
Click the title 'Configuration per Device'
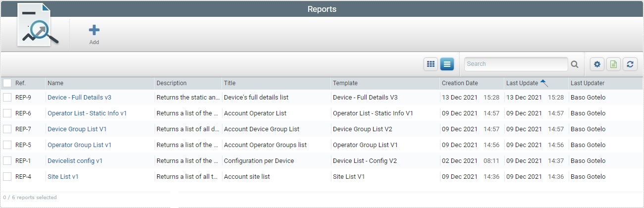259,161
